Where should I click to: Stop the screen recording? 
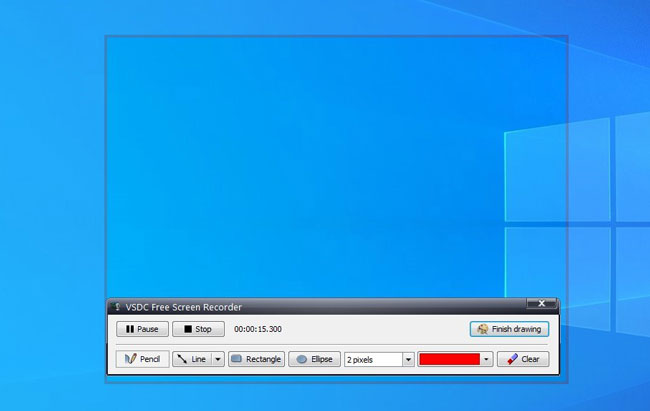pyautogui.click(x=198, y=329)
